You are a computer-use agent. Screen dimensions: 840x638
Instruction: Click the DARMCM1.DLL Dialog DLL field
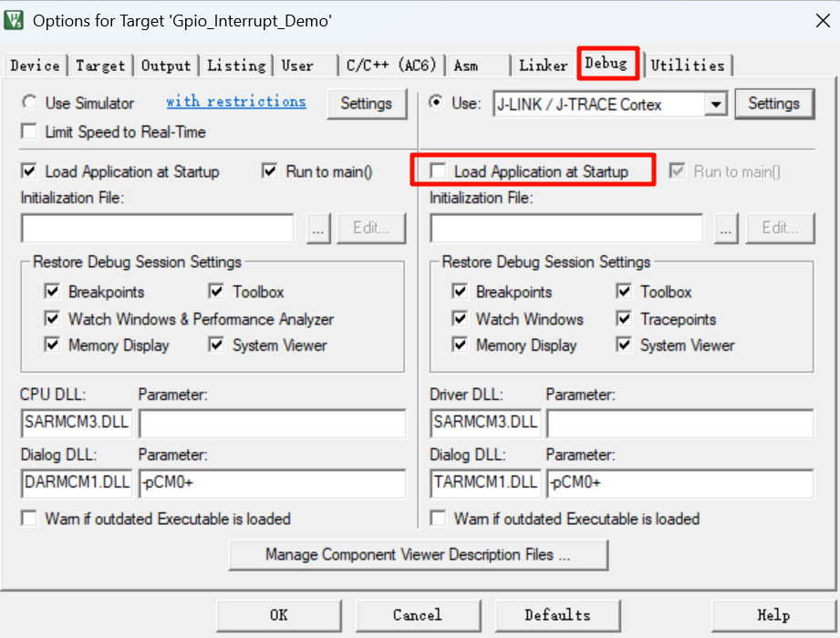point(77,483)
